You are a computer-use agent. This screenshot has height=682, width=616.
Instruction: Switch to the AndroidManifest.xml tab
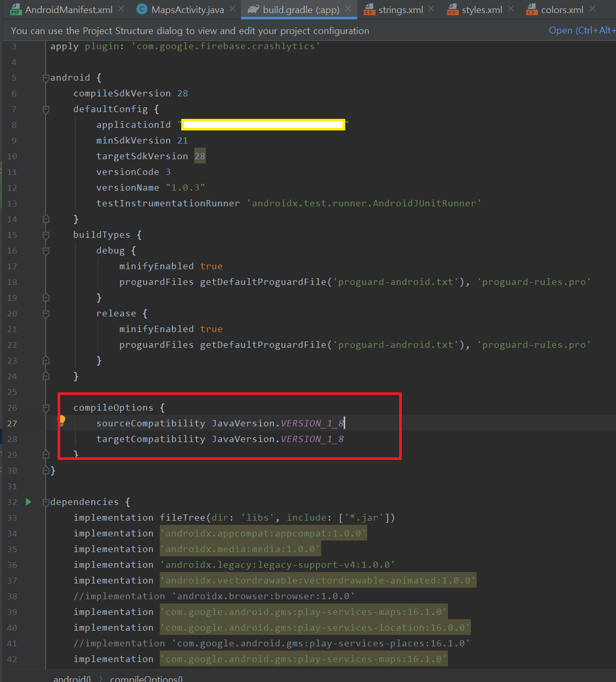pyautogui.click(x=68, y=9)
